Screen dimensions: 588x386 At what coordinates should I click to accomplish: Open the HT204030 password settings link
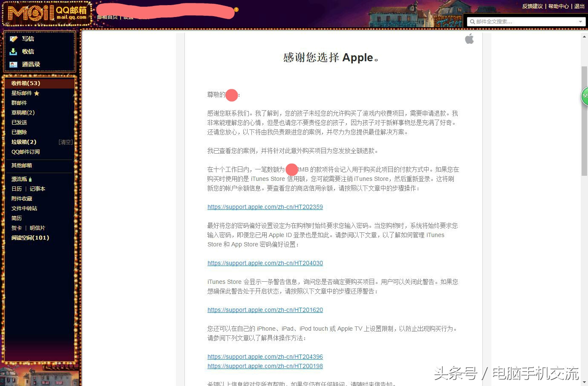point(265,263)
